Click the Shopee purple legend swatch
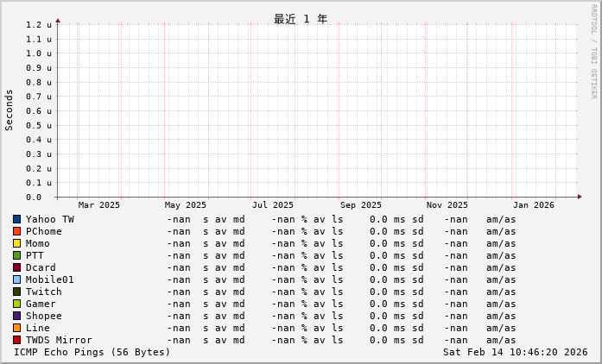 tap(16, 316)
